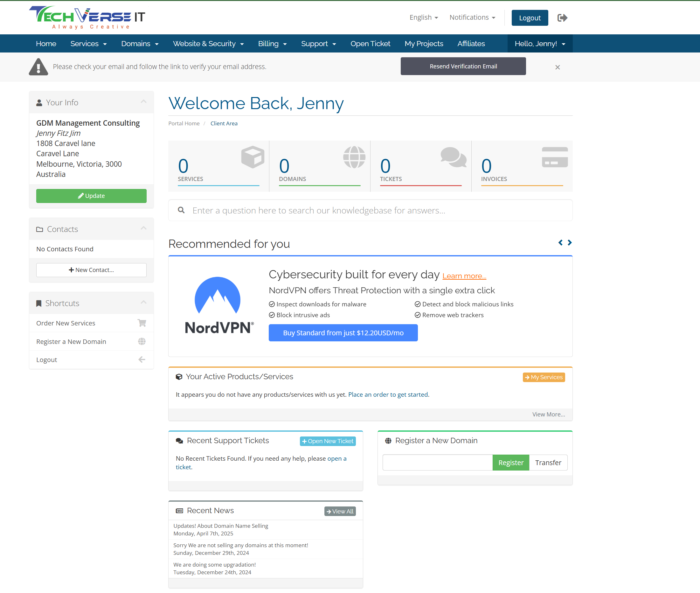
Task: Go to My Projects in navigation bar
Action: [x=423, y=44]
